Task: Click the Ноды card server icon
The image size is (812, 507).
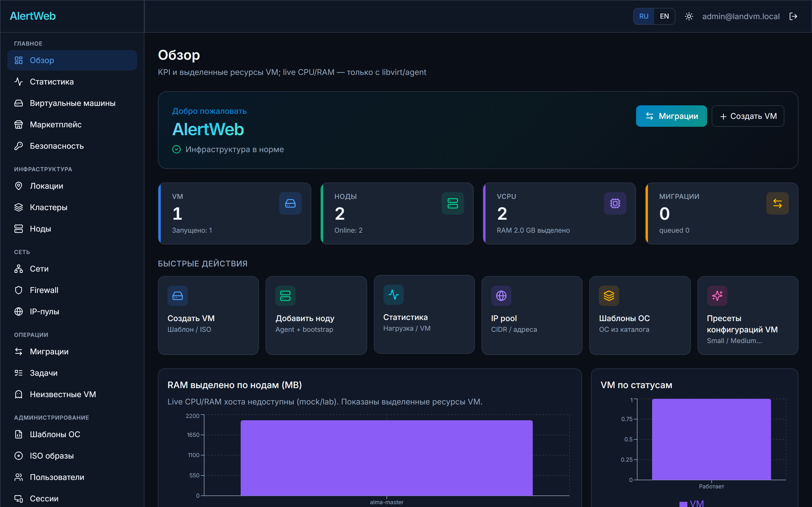Action: coord(453,203)
